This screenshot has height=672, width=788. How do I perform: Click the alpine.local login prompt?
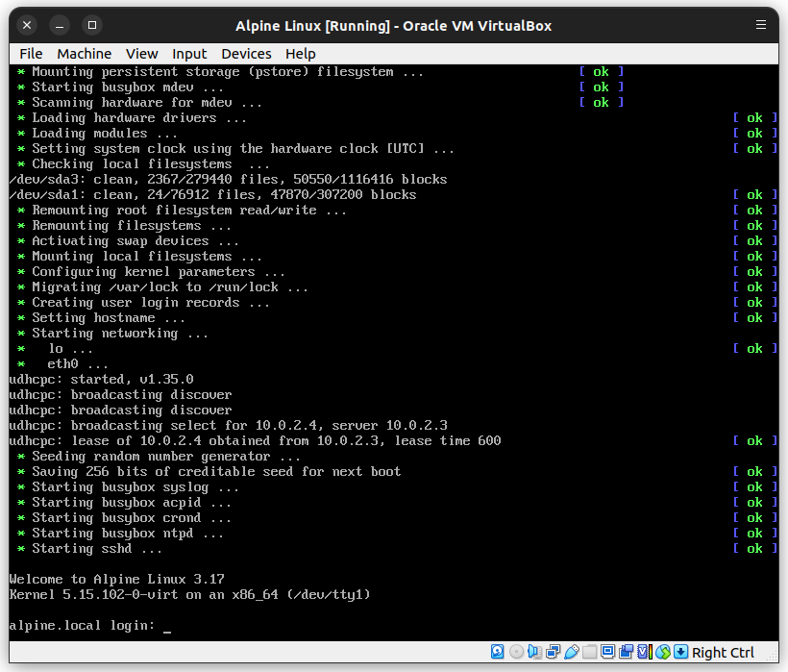(x=90, y=625)
